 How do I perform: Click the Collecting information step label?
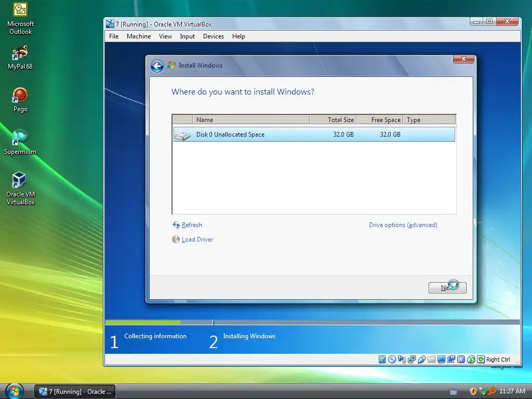155,336
